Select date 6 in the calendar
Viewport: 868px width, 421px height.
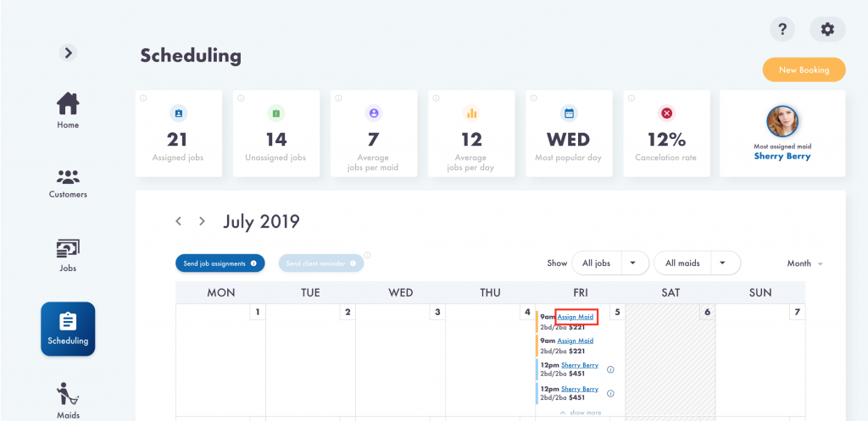tap(707, 312)
